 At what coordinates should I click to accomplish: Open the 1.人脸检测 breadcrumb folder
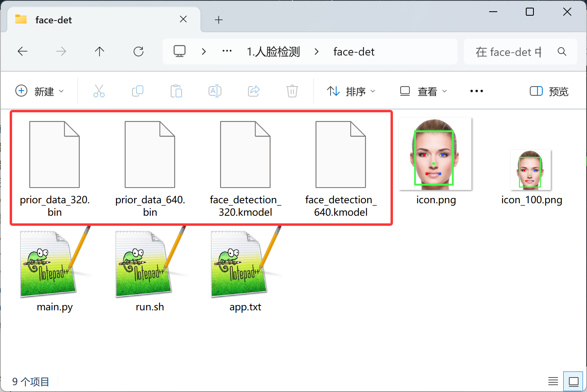pos(273,52)
